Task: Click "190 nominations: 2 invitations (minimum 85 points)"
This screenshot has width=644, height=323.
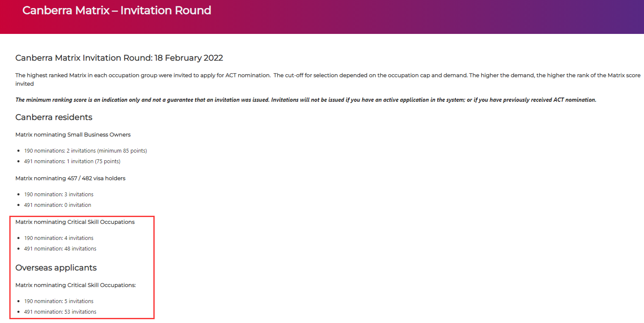Action: coord(86,151)
